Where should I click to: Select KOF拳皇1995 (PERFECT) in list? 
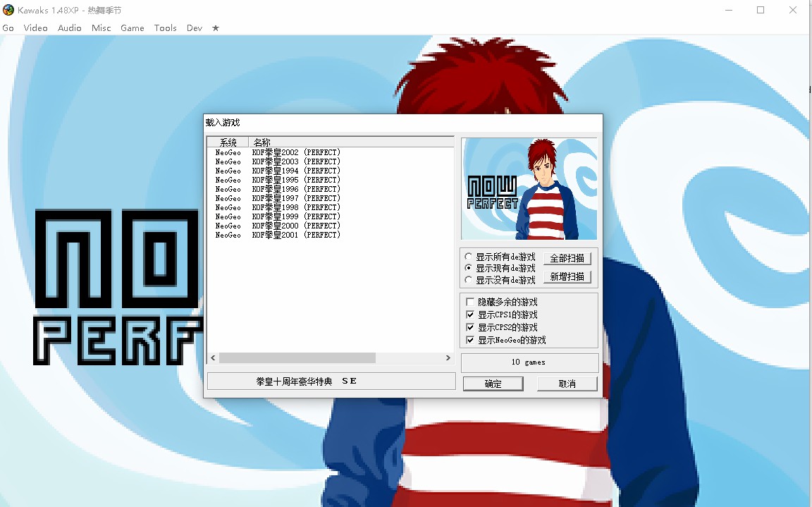click(296, 181)
